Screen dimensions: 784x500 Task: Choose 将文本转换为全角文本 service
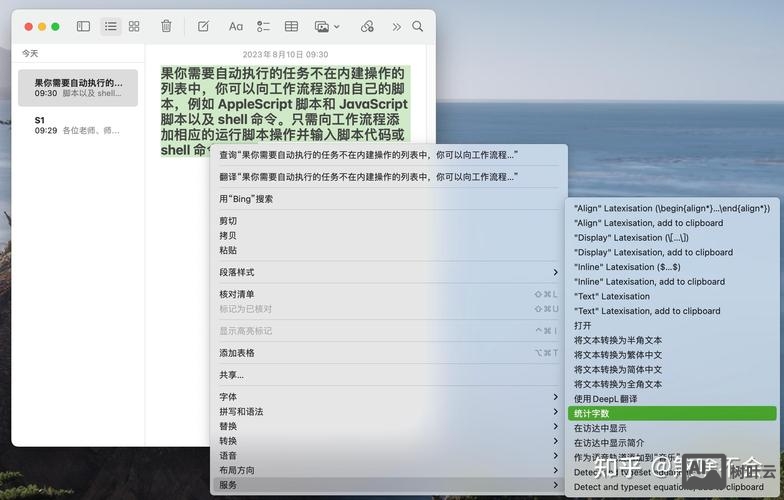(x=672, y=384)
